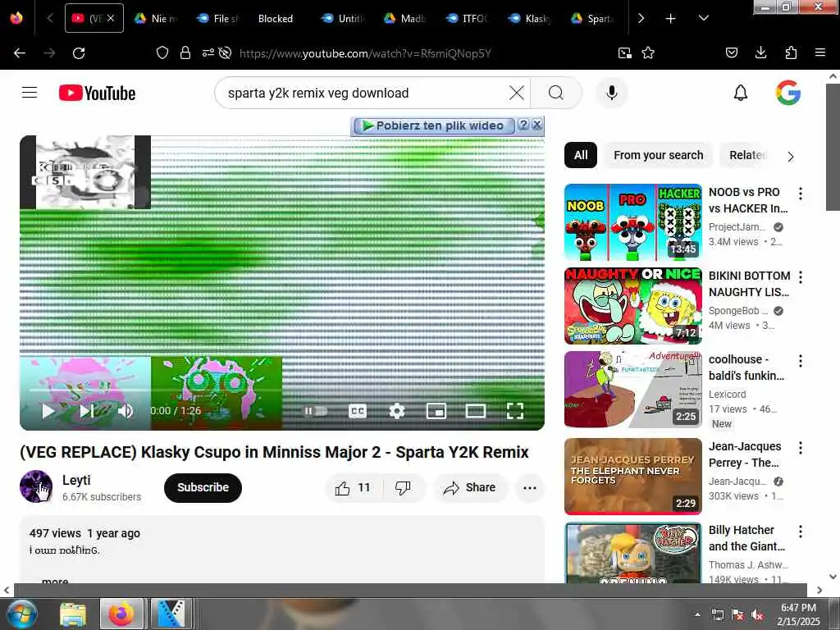
Task: Open Firefox extensions puzzle icon
Action: point(791,52)
